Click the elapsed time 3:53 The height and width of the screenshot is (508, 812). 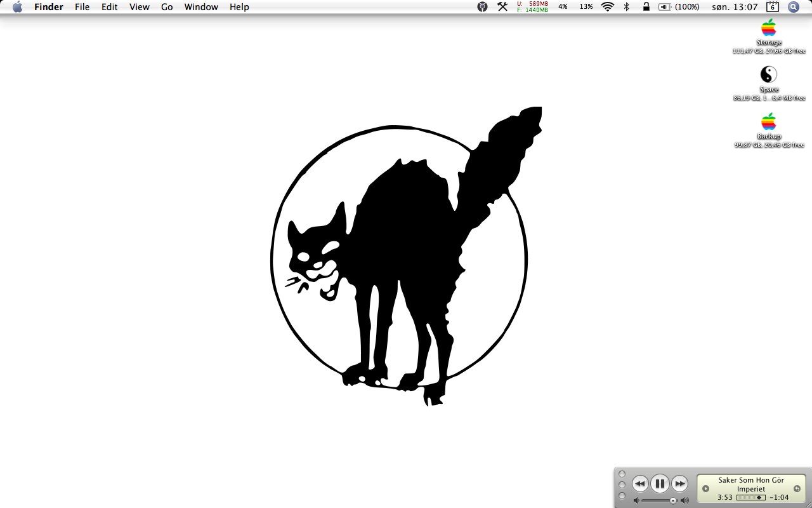[725, 497]
